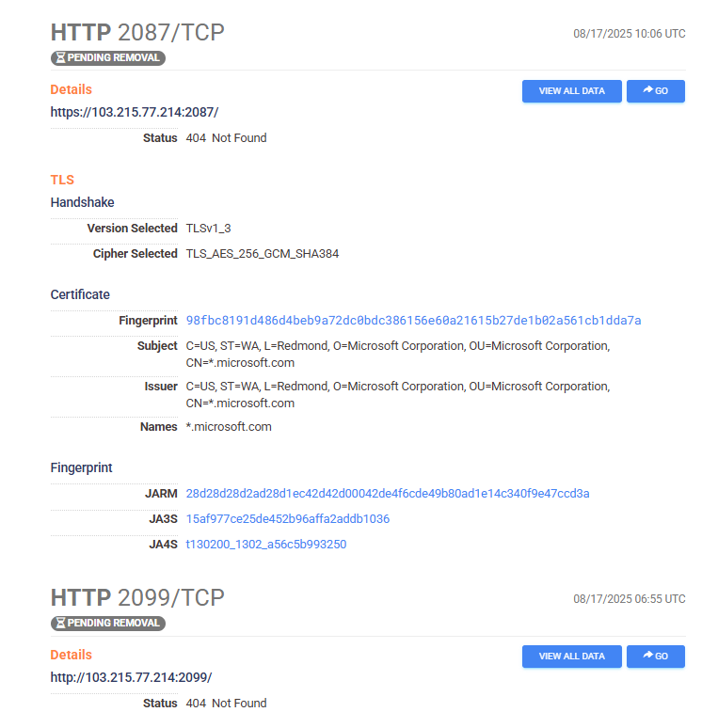This screenshot has height=728, width=702.
Task: Click the 08/17/2025 10:06 UTC timestamp
Action: [629, 34]
